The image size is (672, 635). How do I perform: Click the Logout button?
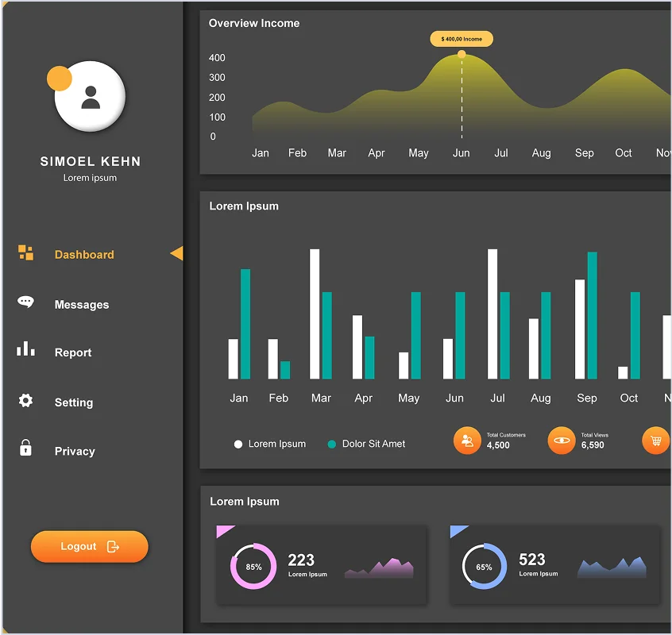[x=90, y=546]
